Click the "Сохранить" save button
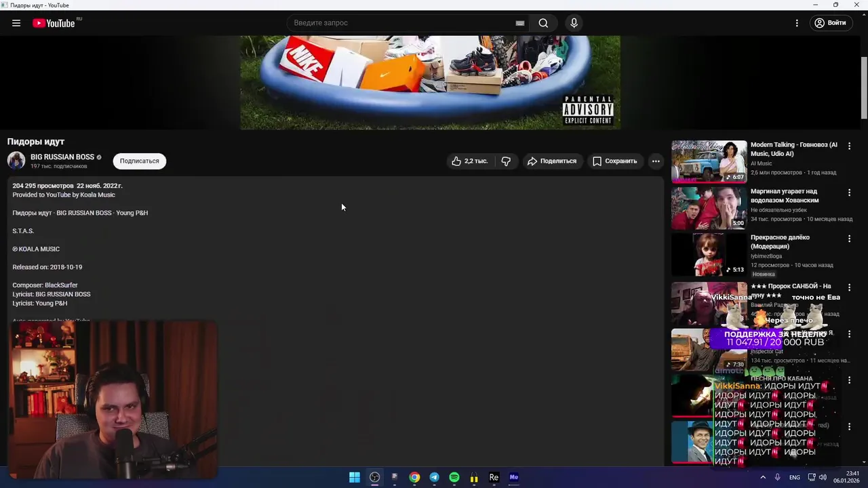 tap(615, 161)
